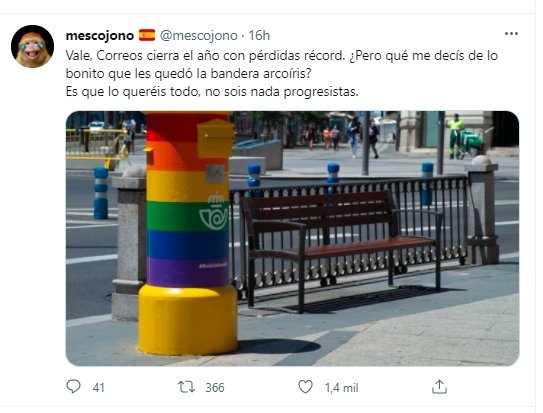Click the tweet line about bandera arcoíris
543x413 pixels.
click(x=189, y=73)
